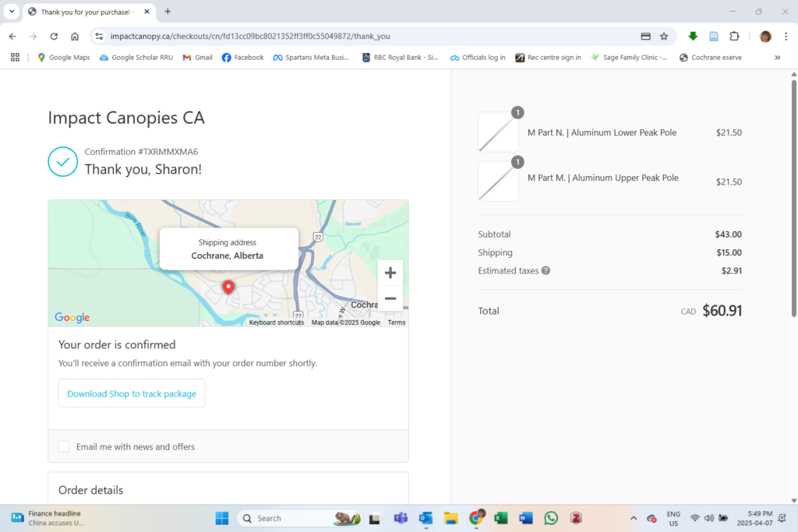Open File Explorer from the taskbar
The height and width of the screenshot is (532, 798).
tap(450, 518)
